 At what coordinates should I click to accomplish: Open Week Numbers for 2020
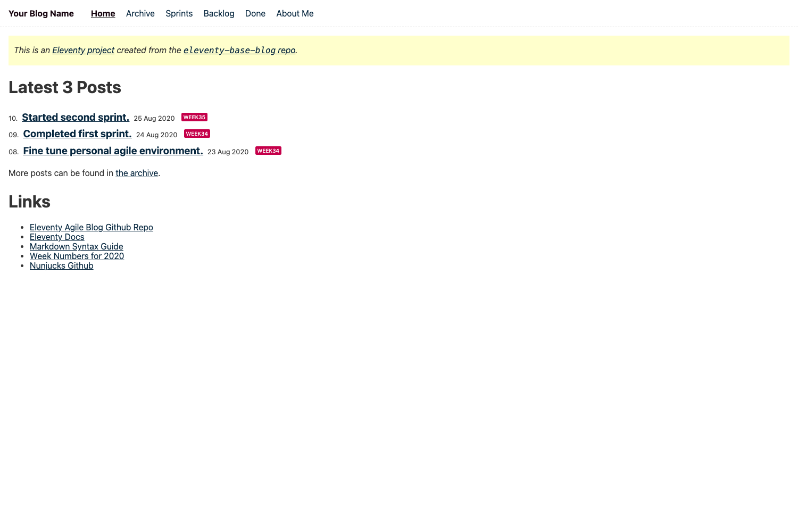tap(77, 256)
